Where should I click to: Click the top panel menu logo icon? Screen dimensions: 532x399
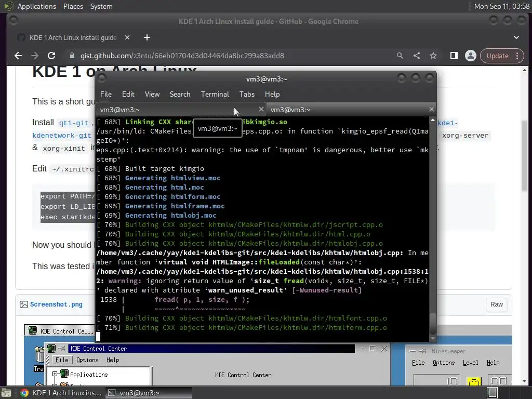[8, 6]
